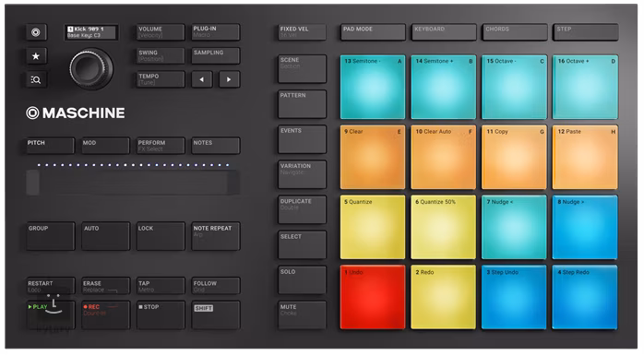
Task: Select the Kick 909 display screen
Action: tap(91, 32)
